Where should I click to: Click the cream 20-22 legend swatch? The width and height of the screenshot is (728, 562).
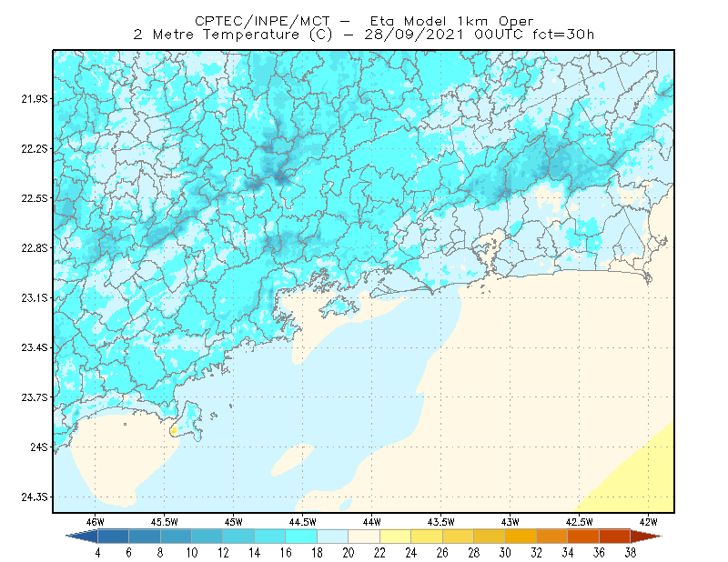[x=364, y=536]
